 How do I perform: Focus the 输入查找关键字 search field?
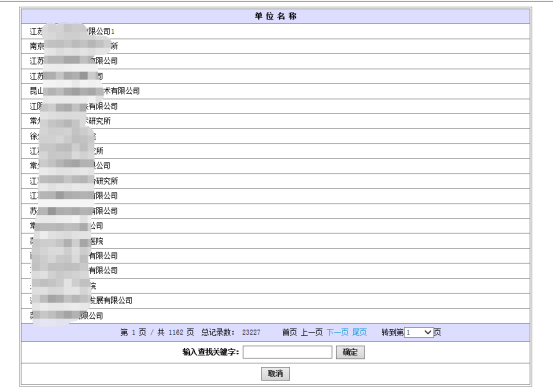click(287, 352)
